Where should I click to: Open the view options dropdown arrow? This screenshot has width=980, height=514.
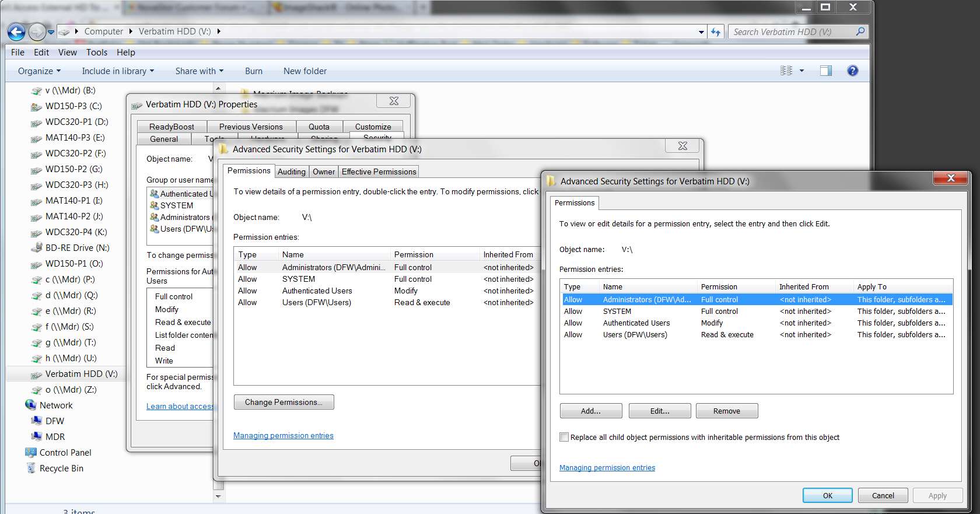pyautogui.click(x=801, y=71)
